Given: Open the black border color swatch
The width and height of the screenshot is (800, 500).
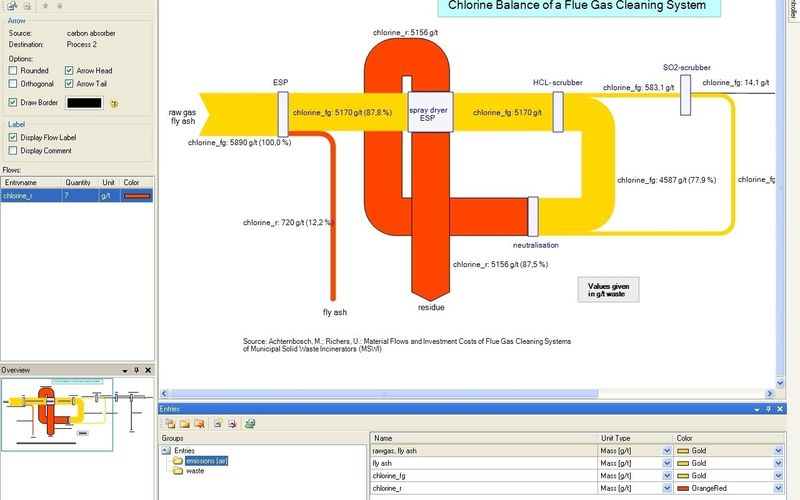Looking at the screenshot, I should point(84,103).
